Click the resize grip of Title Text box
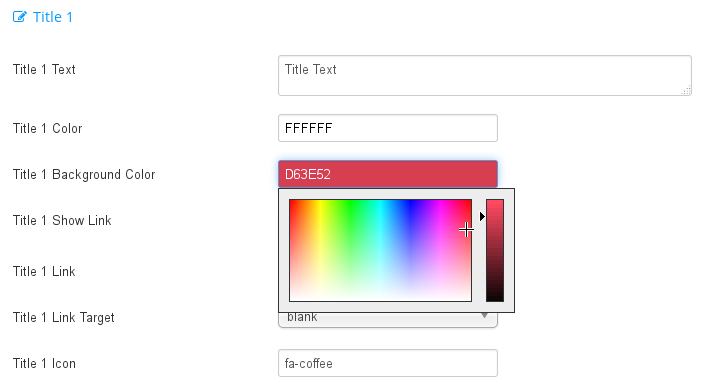This screenshot has height=391, width=701. 686,90
